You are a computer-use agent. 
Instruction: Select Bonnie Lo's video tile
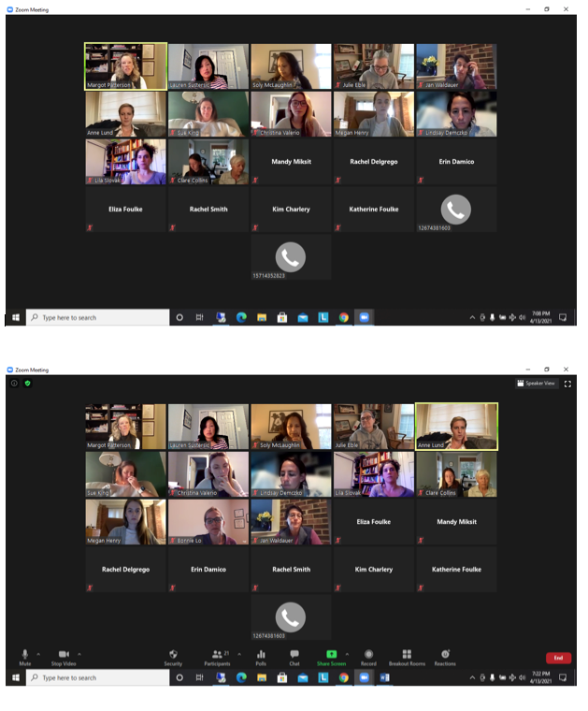point(208,521)
